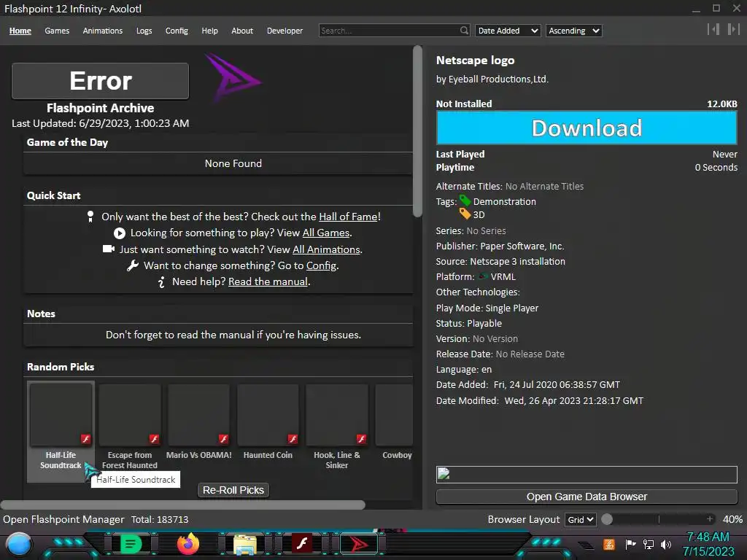Follow the Config link in Quick Start
The width and height of the screenshot is (747, 560).
pyautogui.click(x=321, y=265)
